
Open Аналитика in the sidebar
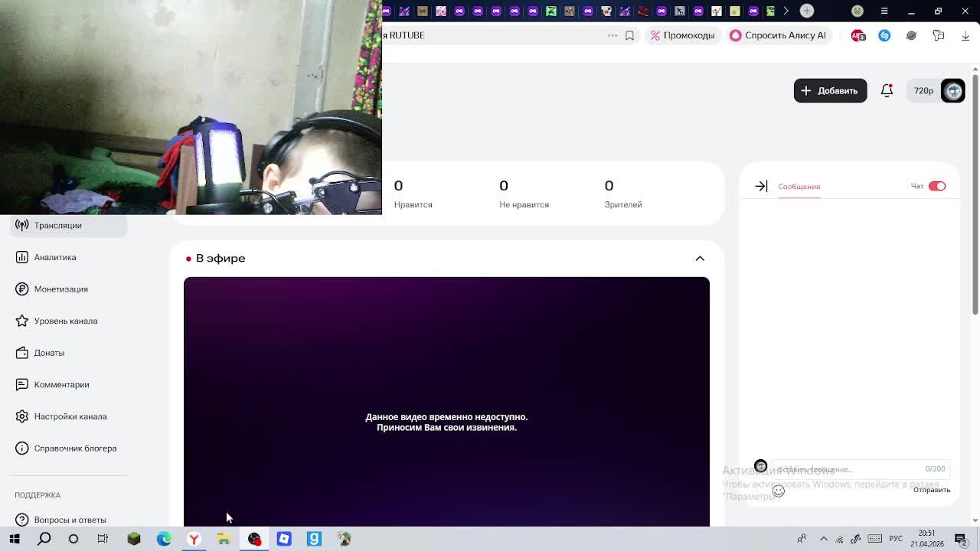(54, 257)
